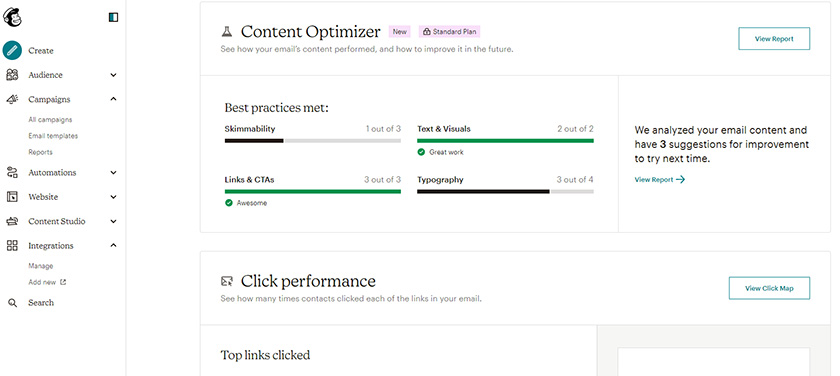Collapse the Campaigns section chevron
The height and width of the screenshot is (376, 840).
pyautogui.click(x=113, y=99)
